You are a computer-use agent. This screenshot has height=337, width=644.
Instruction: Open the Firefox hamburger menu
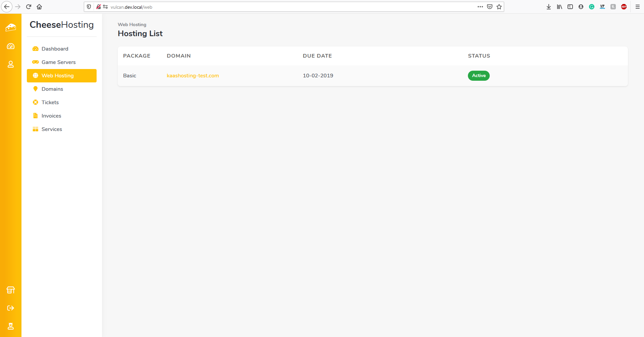click(x=638, y=7)
